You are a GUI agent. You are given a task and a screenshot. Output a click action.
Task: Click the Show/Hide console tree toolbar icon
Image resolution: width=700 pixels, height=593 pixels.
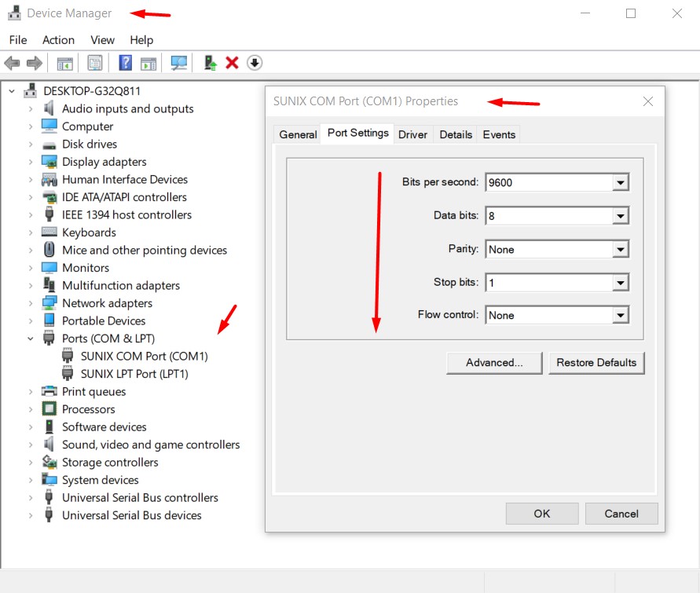click(64, 64)
